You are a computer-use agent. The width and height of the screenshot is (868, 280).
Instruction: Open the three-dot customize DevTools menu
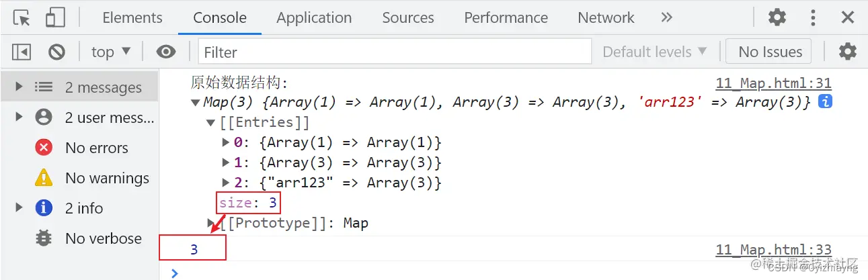coord(814,17)
